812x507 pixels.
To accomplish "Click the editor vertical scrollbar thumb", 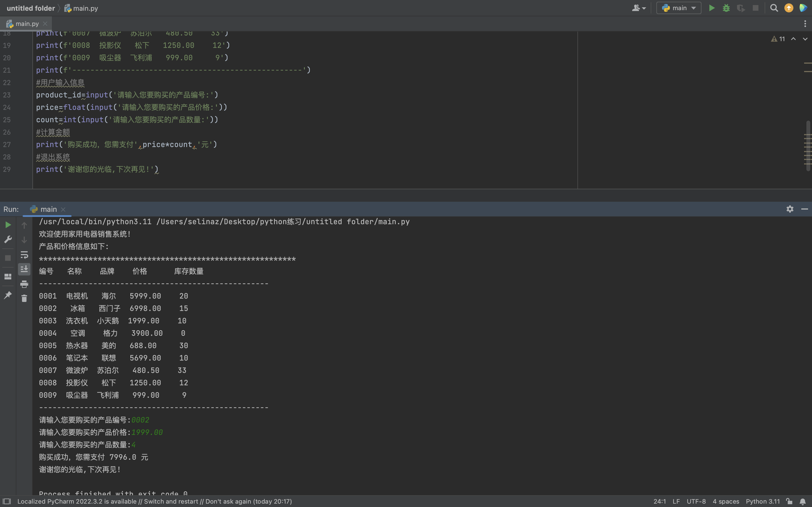I will point(808,146).
